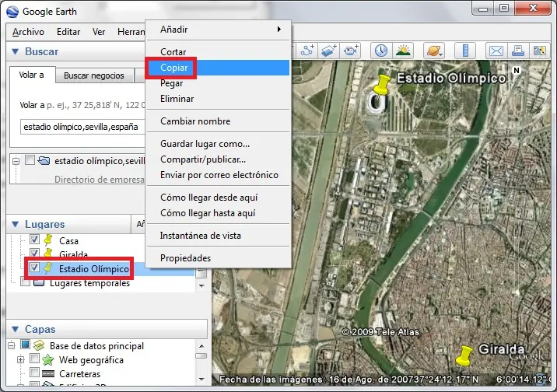The height and width of the screenshot is (392, 557).
Task: Click the north compass N indicator
Action: click(516, 70)
